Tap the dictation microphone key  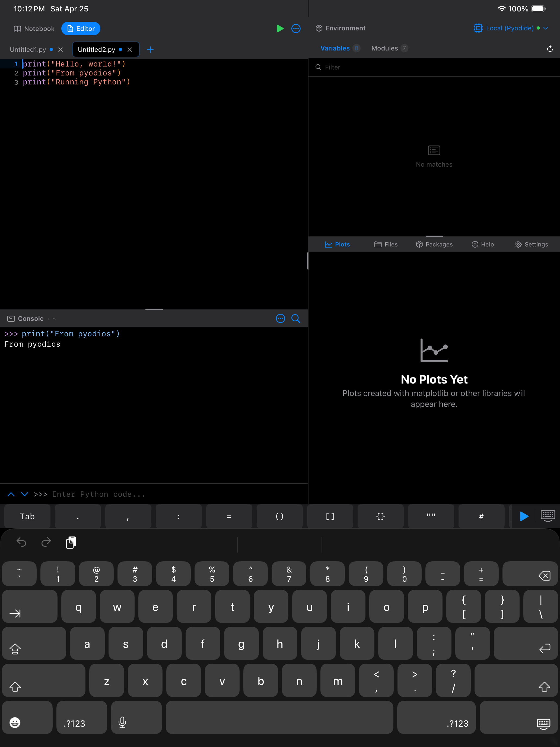click(136, 717)
